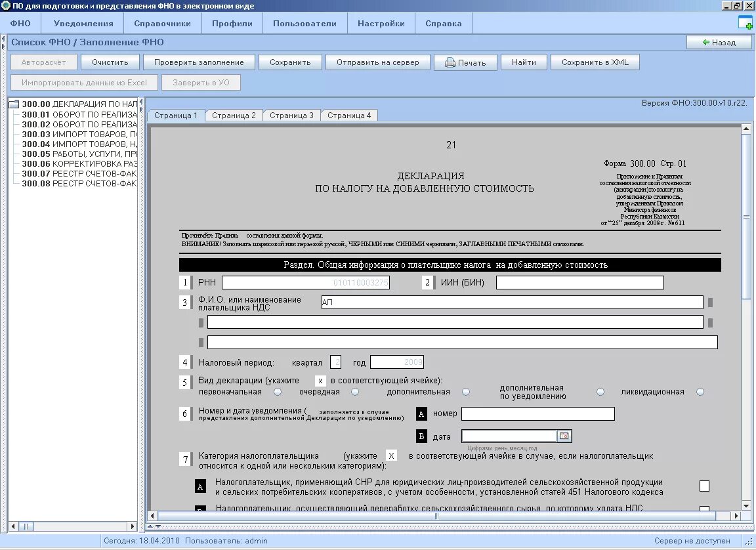Click the folder icon of 300.00 declaration

pos(14,104)
